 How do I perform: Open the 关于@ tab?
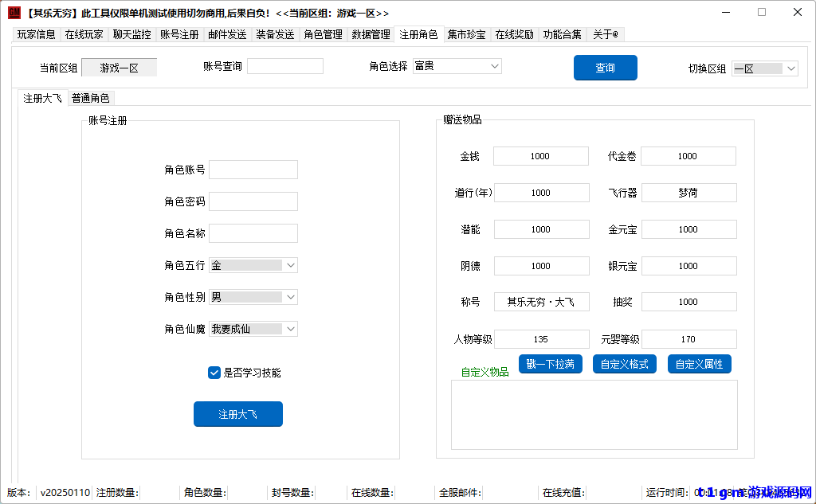pos(604,34)
